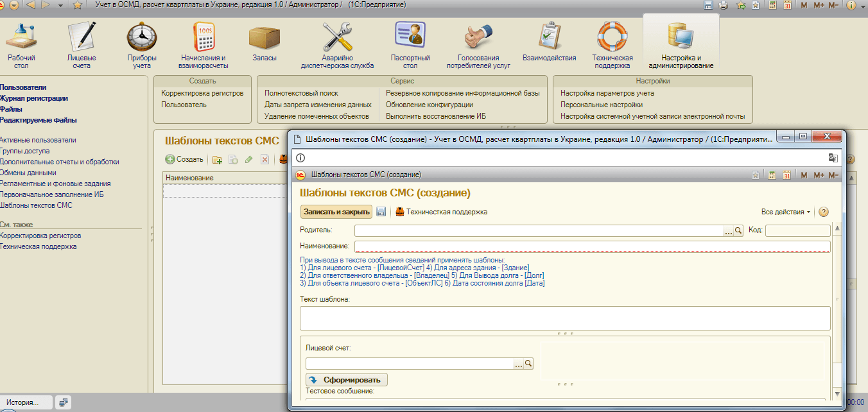This screenshot has width=868, height=412.
Task: Open the Паспортный стол section
Action: tap(410, 44)
